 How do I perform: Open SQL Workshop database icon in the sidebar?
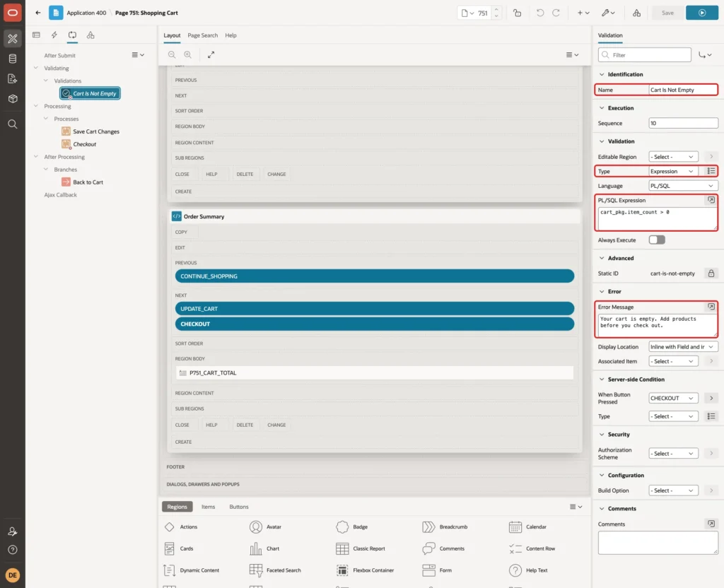(x=13, y=59)
